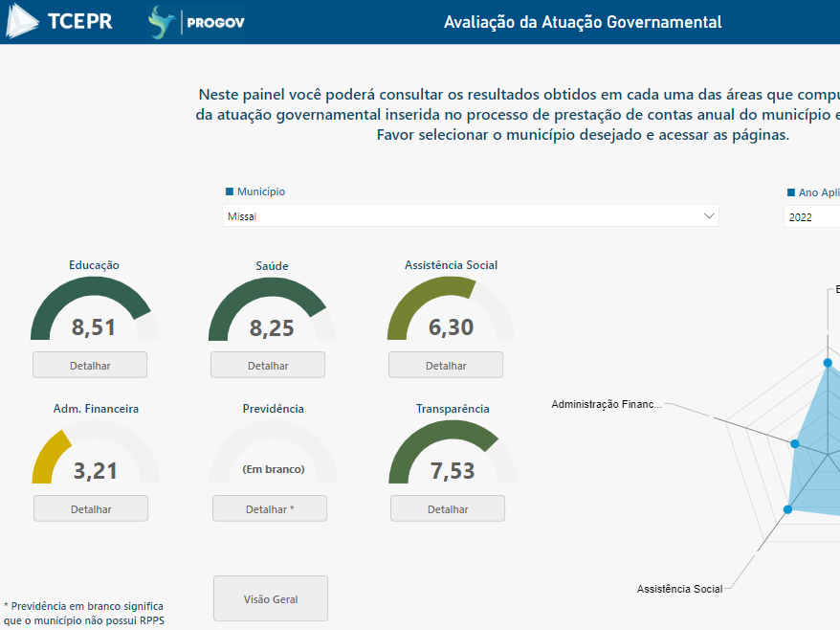The image size is (840, 630).
Task: Click the Transparência score 7,53
Action: (453, 471)
